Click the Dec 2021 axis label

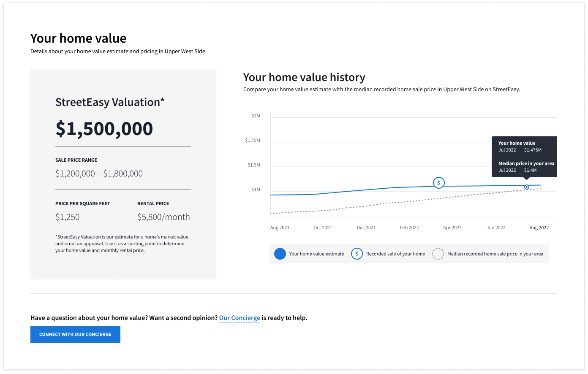point(366,228)
